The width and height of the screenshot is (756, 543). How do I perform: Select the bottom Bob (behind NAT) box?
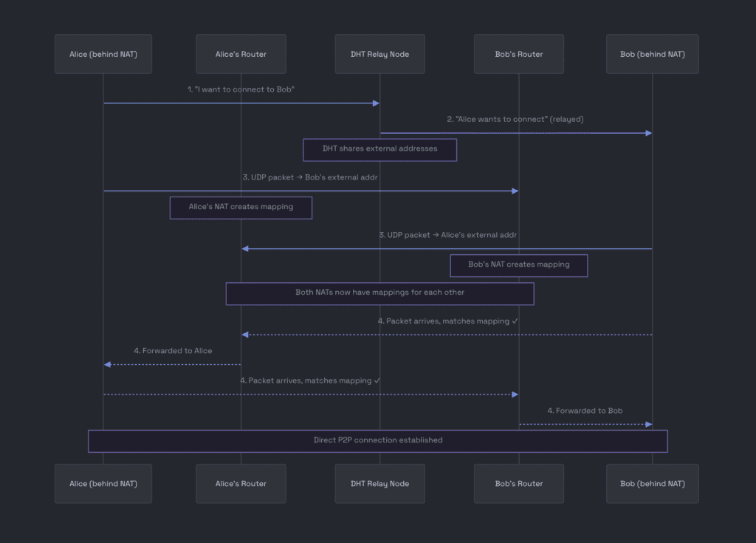coord(652,484)
